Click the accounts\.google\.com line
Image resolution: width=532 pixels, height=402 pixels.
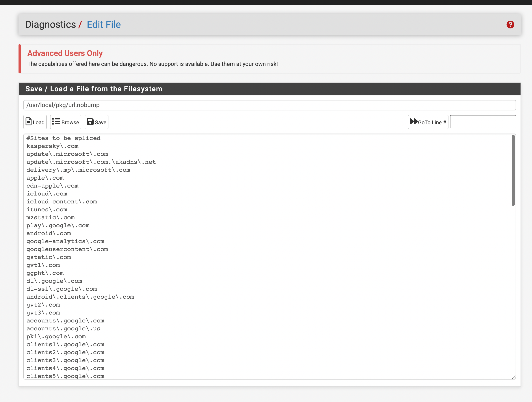(x=65, y=321)
